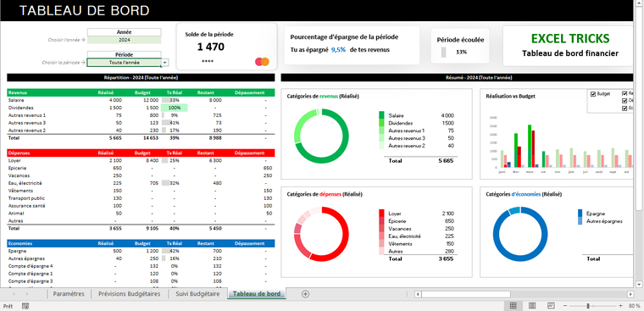This screenshot has width=644, height=311.
Task: Select the Année cell showing 2024
Action: click(x=124, y=40)
